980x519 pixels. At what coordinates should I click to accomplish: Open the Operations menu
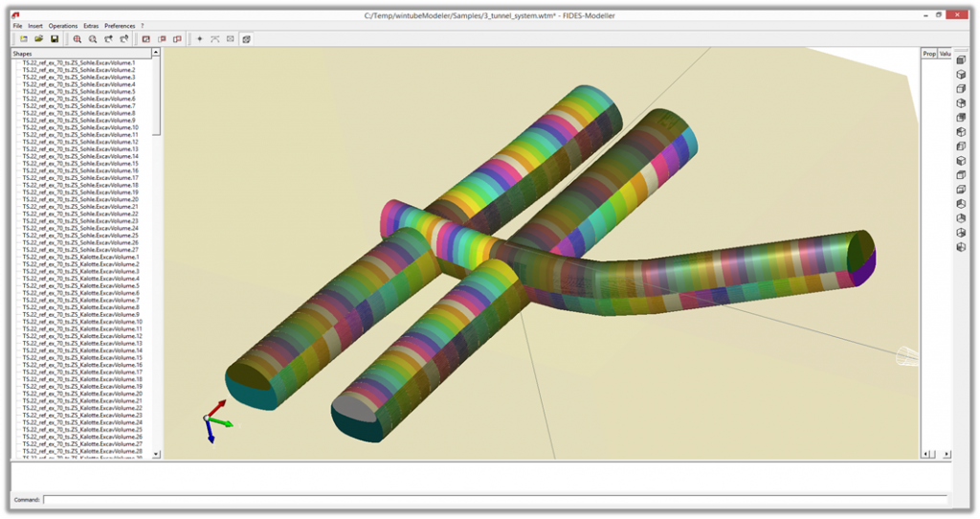pyautogui.click(x=63, y=26)
